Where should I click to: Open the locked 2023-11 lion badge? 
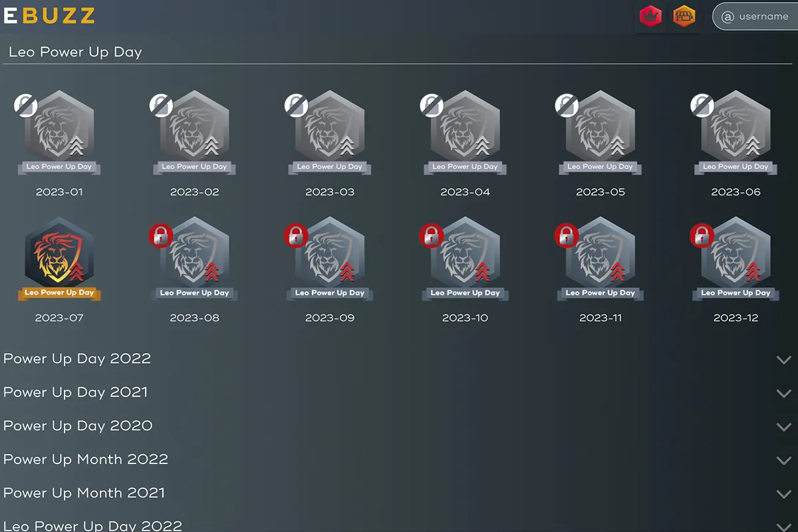point(600,259)
